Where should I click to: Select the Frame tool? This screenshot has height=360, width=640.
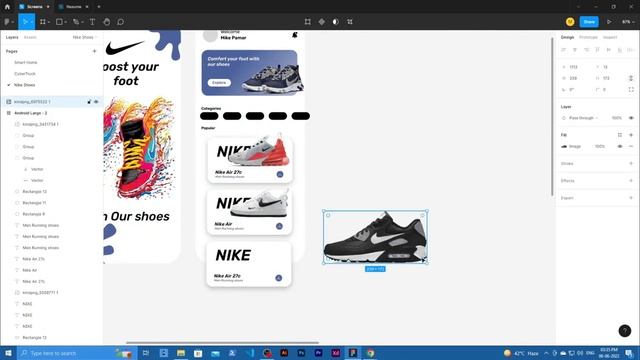(x=42, y=22)
